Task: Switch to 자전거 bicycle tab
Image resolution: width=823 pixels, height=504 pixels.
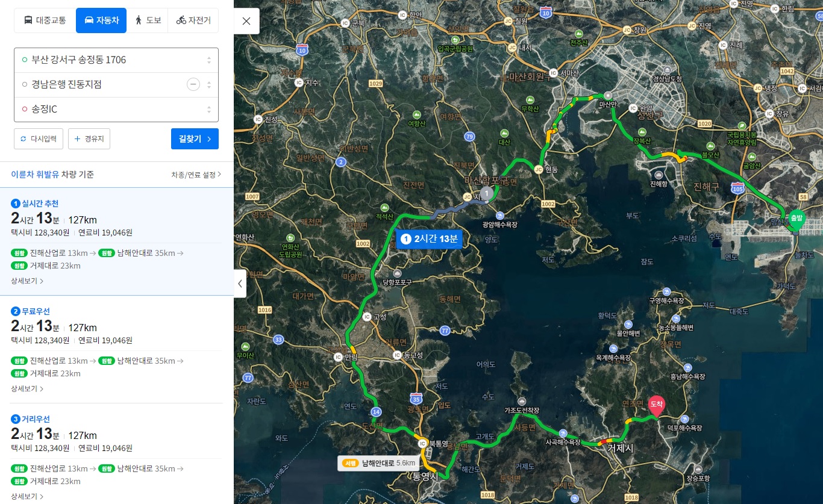Action: (193, 20)
